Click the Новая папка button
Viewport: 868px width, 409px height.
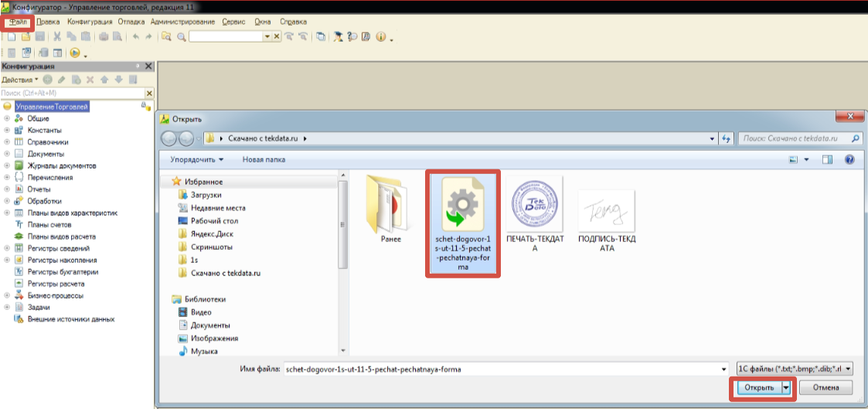click(x=264, y=159)
